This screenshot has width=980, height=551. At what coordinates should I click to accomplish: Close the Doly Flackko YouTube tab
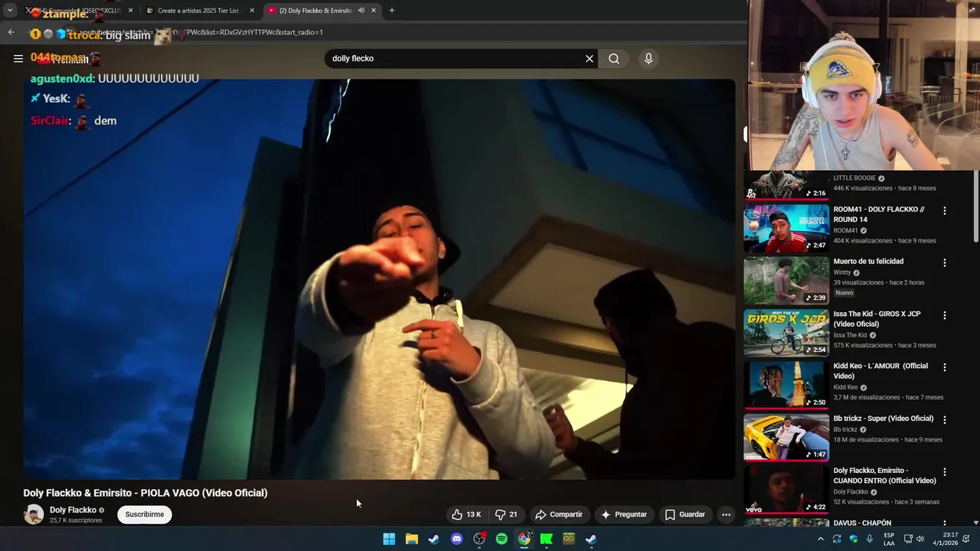click(374, 11)
